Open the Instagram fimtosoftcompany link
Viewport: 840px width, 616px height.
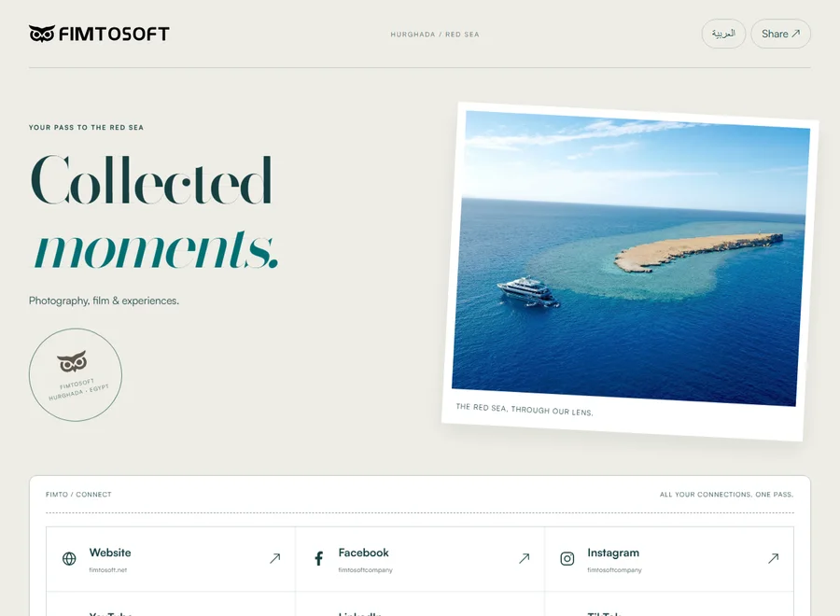pyautogui.click(x=669, y=559)
